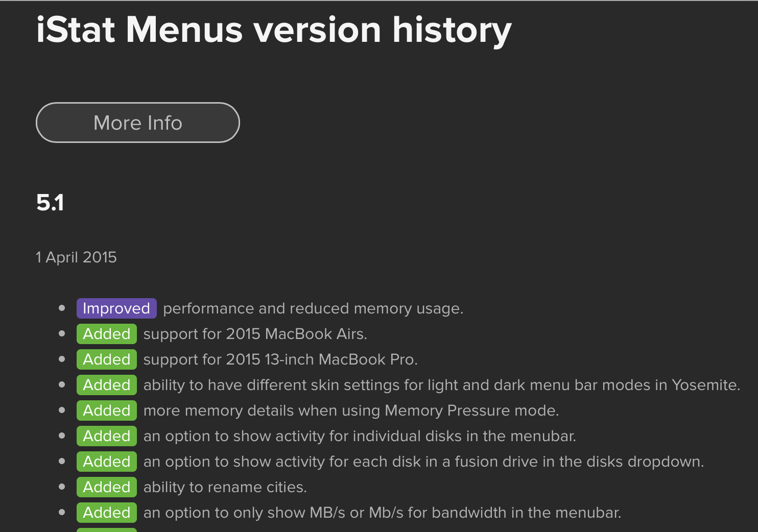Click Added badge for MB/s bandwidth entry
The height and width of the screenshot is (532, 758).
(107, 513)
